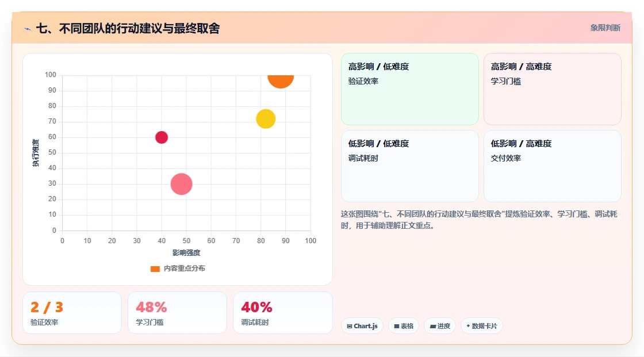Click the 数据卡片 tag chip

click(482, 326)
